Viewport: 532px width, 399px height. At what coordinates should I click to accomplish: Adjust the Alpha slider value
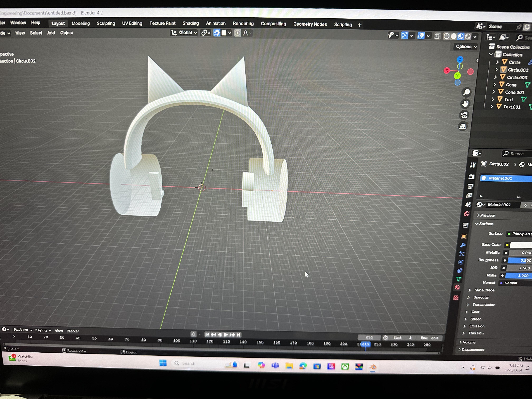pyautogui.click(x=519, y=276)
